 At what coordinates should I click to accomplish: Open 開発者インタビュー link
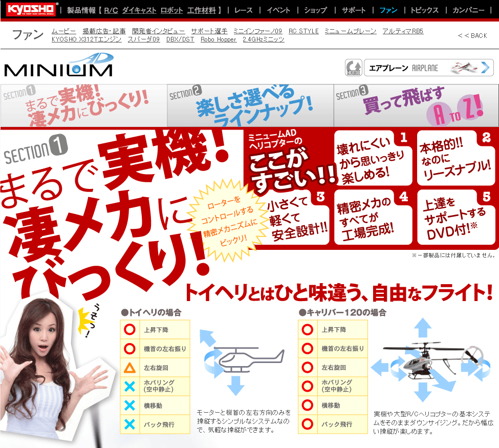pos(159,31)
